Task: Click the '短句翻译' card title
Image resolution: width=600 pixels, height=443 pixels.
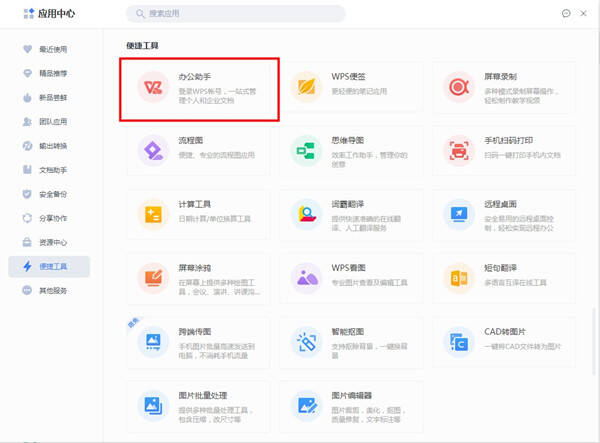Action: (x=501, y=268)
